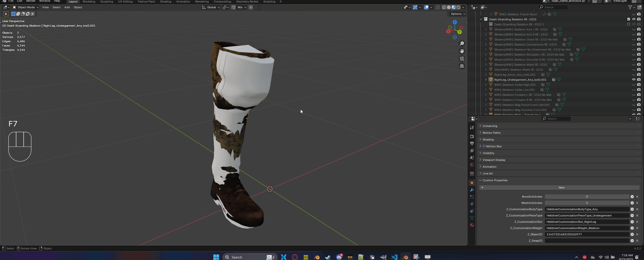The width and height of the screenshot is (644, 260).
Task: Switch viewport to rendered shading mode
Action: 458,7
